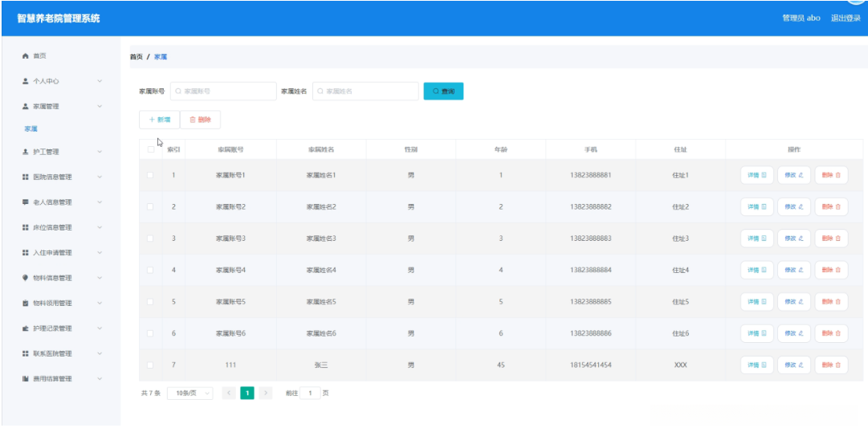The height and width of the screenshot is (432, 868).
Task: Click the search icon inside 家属姓名 field
Action: [x=320, y=92]
